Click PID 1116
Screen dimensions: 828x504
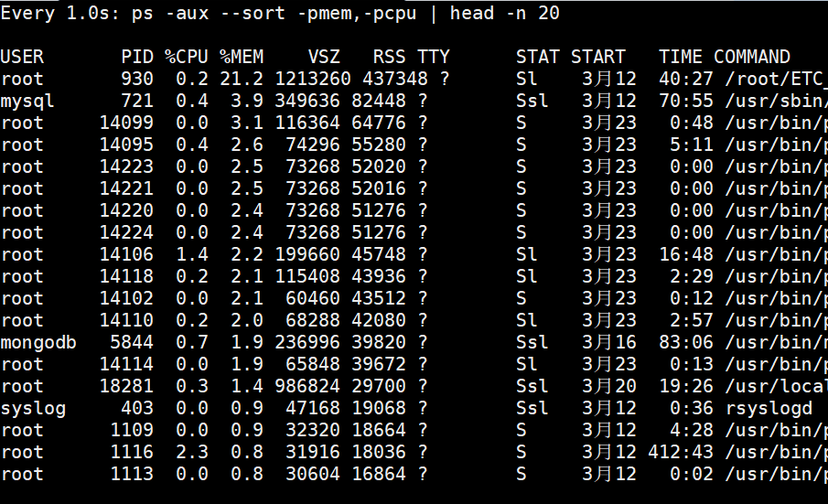[132, 452]
